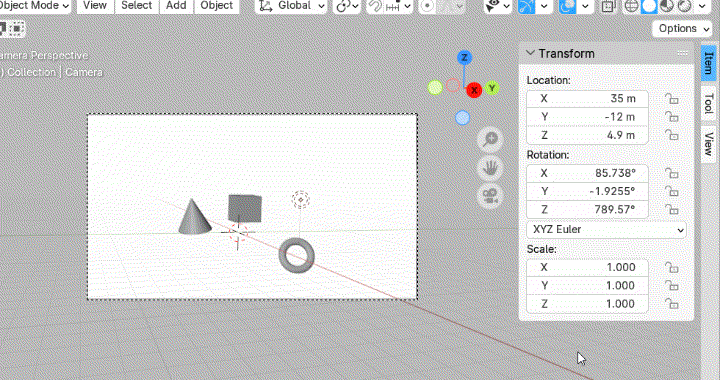Toggle lock for Scale Y
The width and height of the screenshot is (720, 380).
[x=672, y=285]
